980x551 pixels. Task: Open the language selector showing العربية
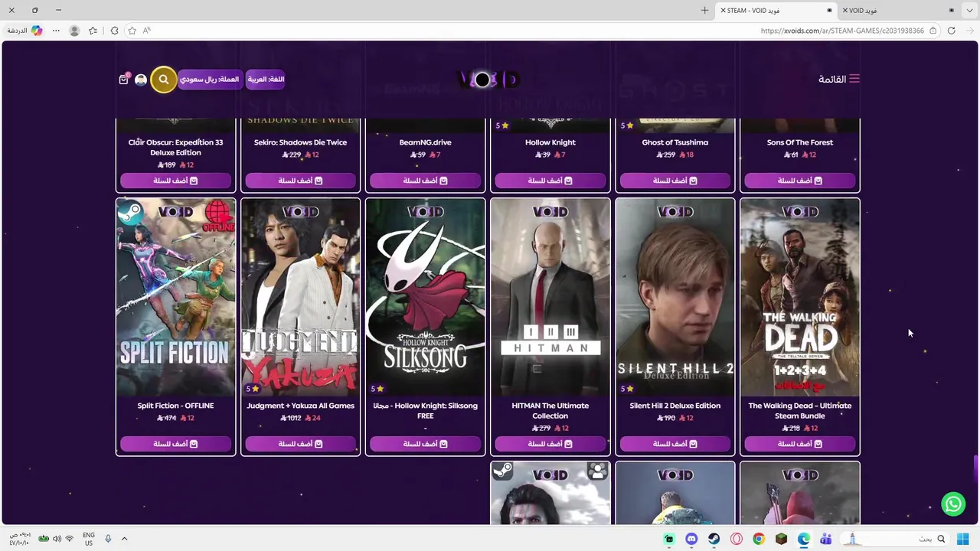click(x=266, y=80)
